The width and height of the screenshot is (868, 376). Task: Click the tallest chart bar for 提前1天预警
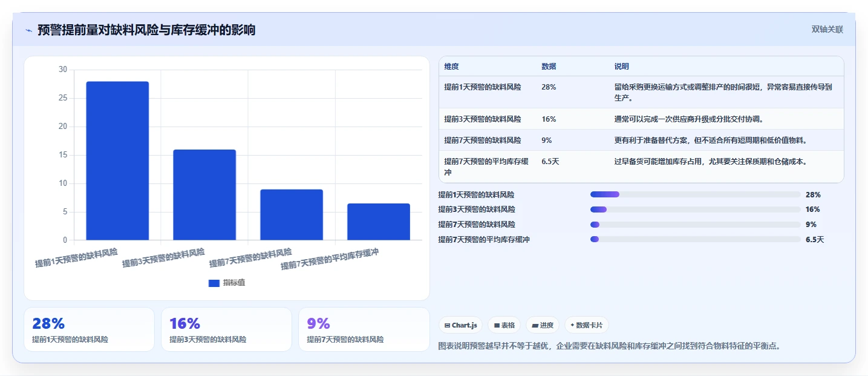coord(117,160)
